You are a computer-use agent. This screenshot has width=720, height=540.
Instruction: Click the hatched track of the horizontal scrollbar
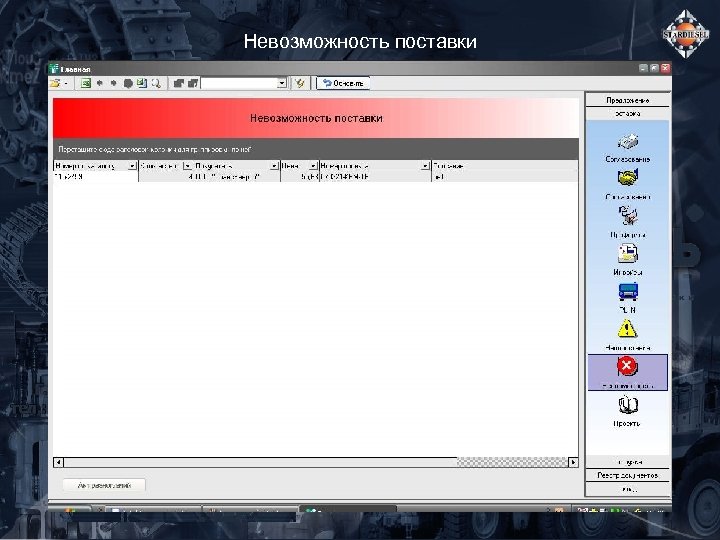coord(512,462)
